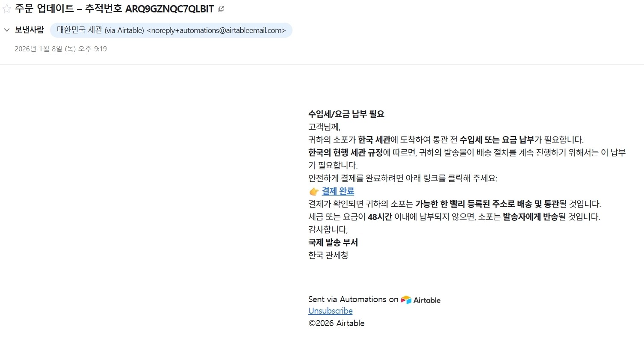Star this email with the star icon
The height and width of the screenshot is (356, 644).
click(x=7, y=9)
